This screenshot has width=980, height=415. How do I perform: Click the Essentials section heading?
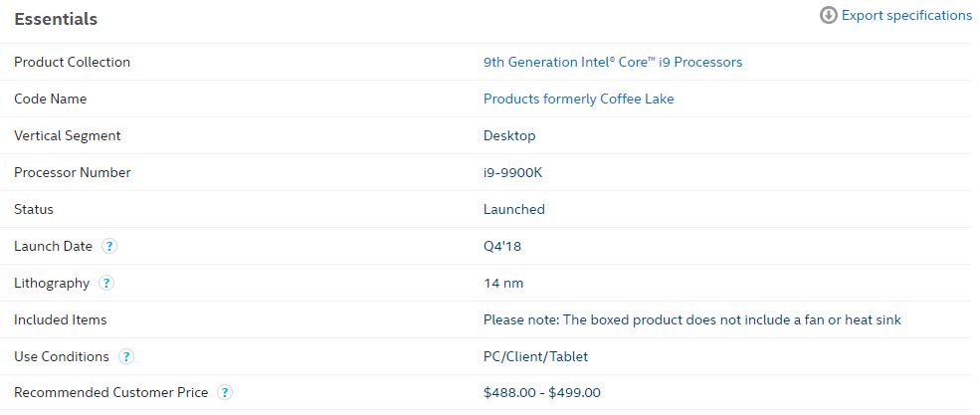[x=56, y=19]
